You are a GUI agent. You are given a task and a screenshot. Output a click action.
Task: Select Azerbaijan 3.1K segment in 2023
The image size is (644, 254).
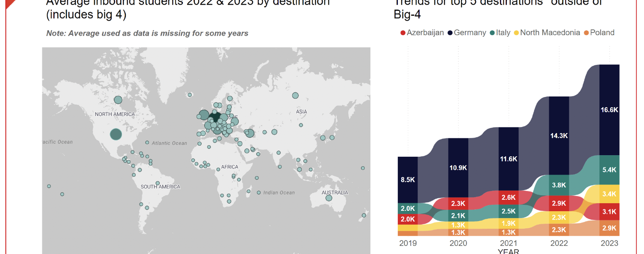(x=609, y=212)
